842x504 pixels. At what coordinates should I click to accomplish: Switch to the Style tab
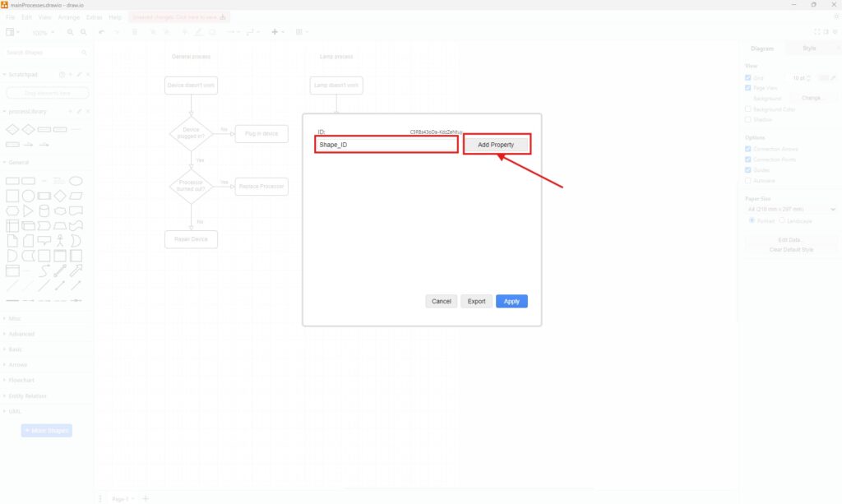pyautogui.click(x=809, y=49)
